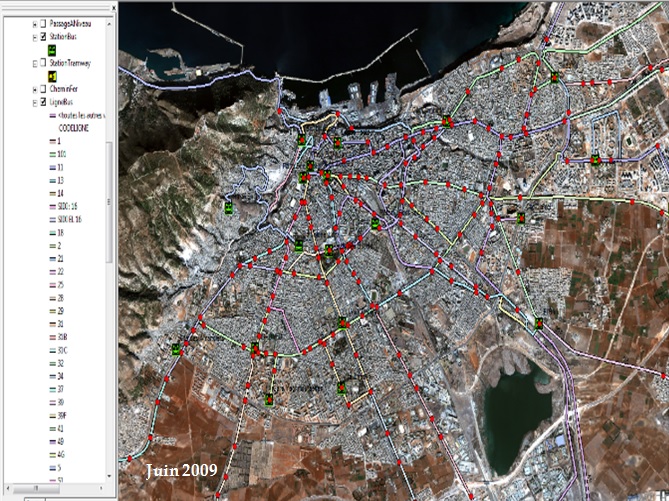Click line symbol for route 4G

pos(51,453)
